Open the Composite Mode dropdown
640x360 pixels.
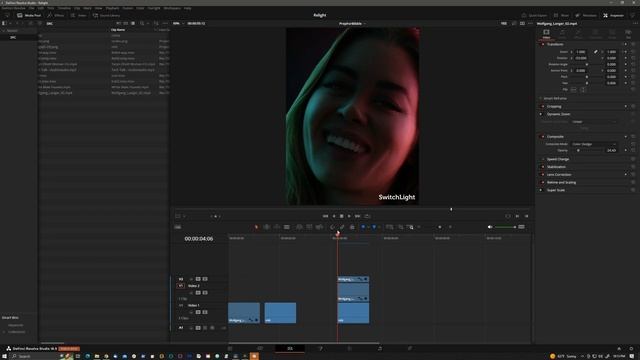pyautogui.click(x=594, y=144)
